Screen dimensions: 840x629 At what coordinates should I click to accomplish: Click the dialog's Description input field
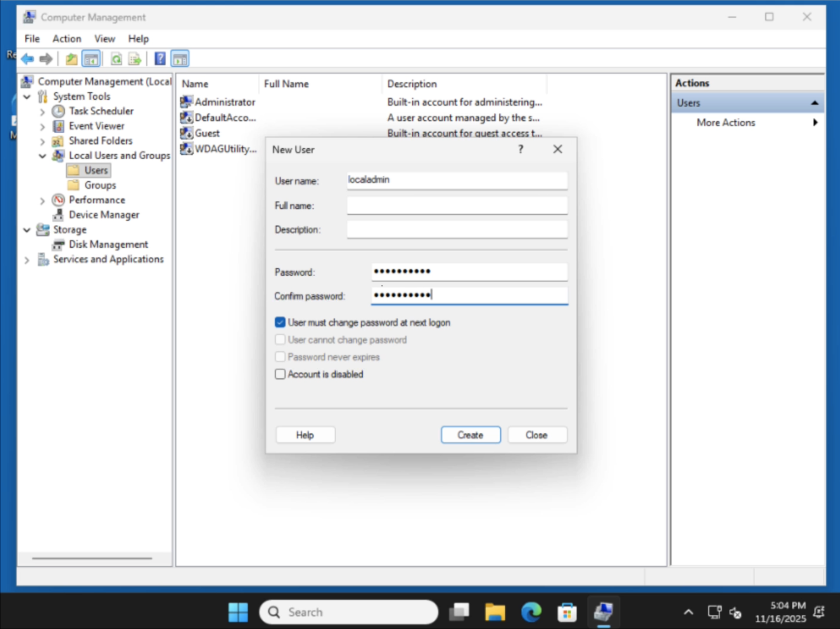coord(457,229)
